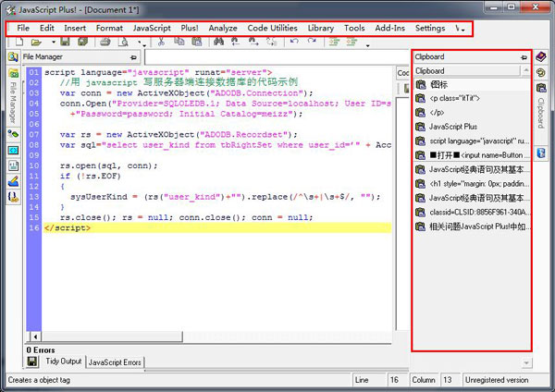Click the first green indent lines icon
The image size is (555, 392).
tap(334, 43)
